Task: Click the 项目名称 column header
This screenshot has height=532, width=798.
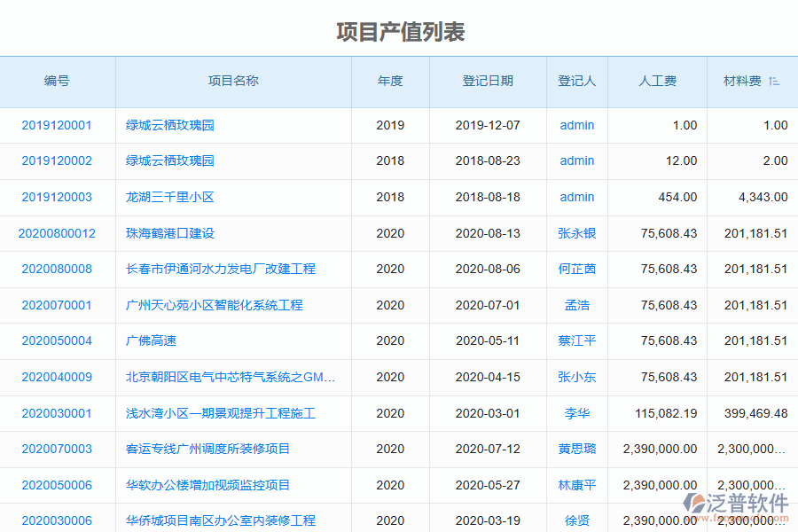Action: (x=233, y=81)
